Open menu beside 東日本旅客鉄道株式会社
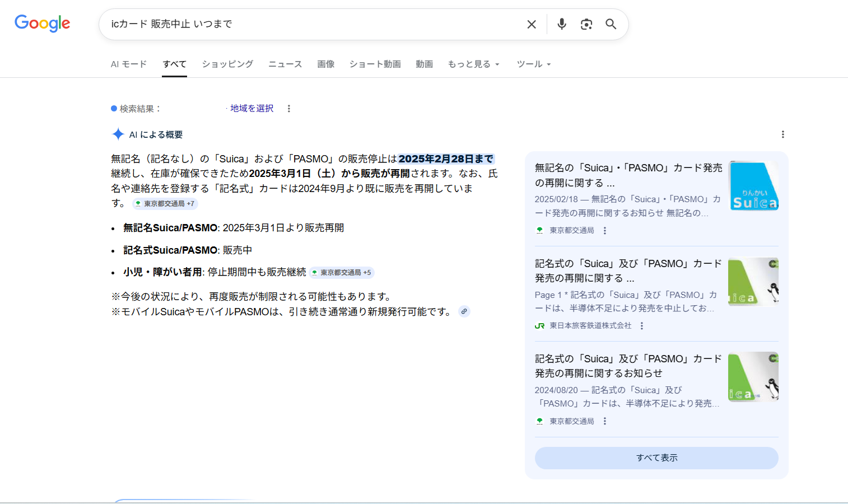 click(x=642, y=325)
